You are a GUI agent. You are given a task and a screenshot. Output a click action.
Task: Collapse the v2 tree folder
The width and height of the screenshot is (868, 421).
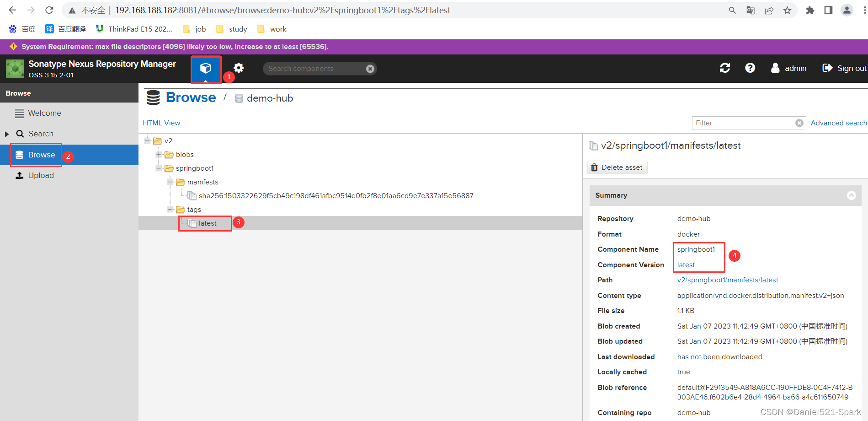pos(148,140)
